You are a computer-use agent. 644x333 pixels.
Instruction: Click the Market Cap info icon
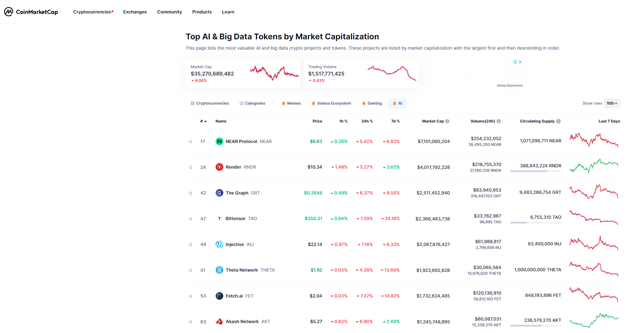tap(447, 121)
